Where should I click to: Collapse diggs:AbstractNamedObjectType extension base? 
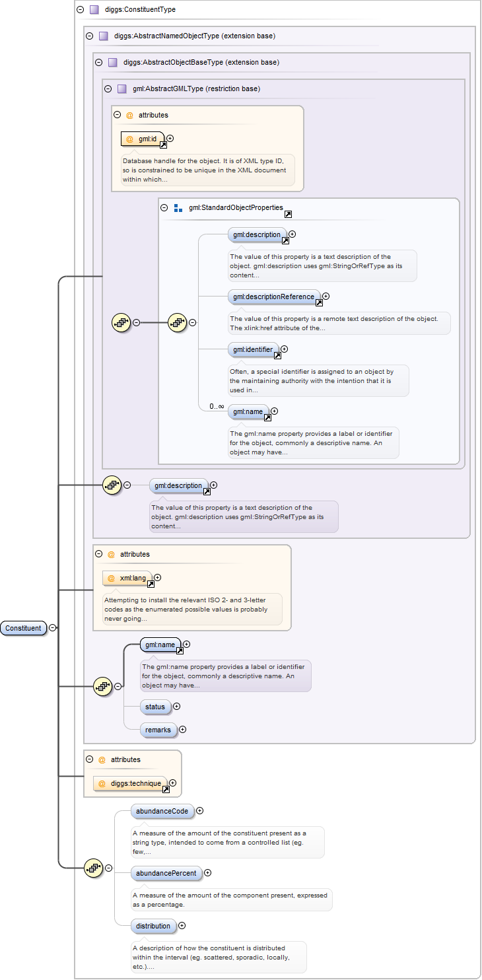pyautogui.click(x=89, y=36)
